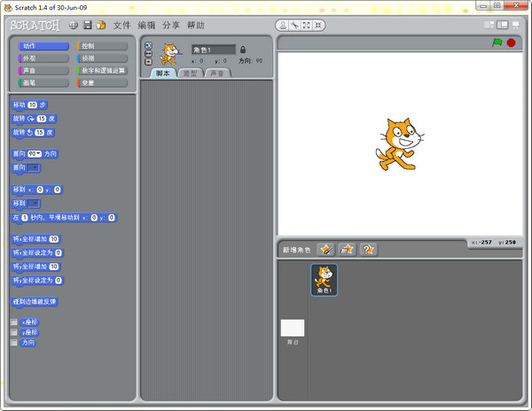Switch to the 造型 tab
532x411 pixels.
point(189,74)
